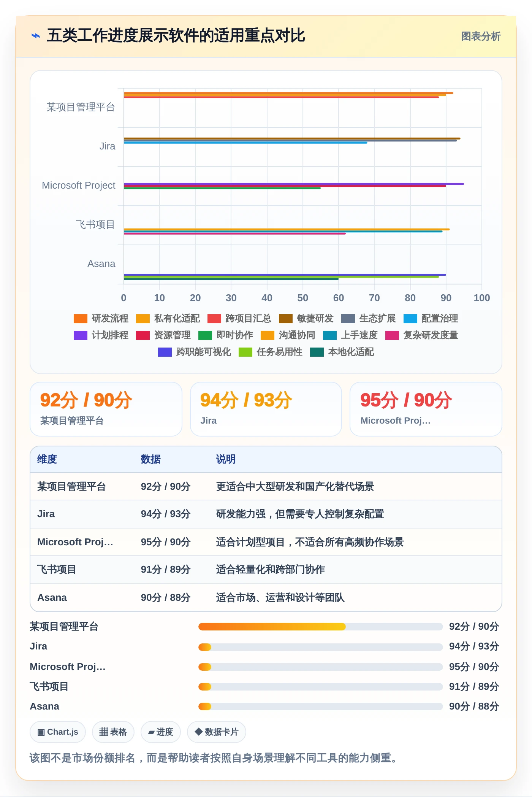The image size is (532, 797).
Task: Click the Jira table row name
Action: (46, 514)
